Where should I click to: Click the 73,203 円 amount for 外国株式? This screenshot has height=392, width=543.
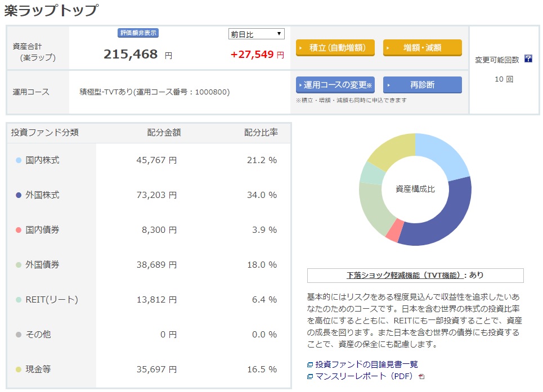point(156,195)
